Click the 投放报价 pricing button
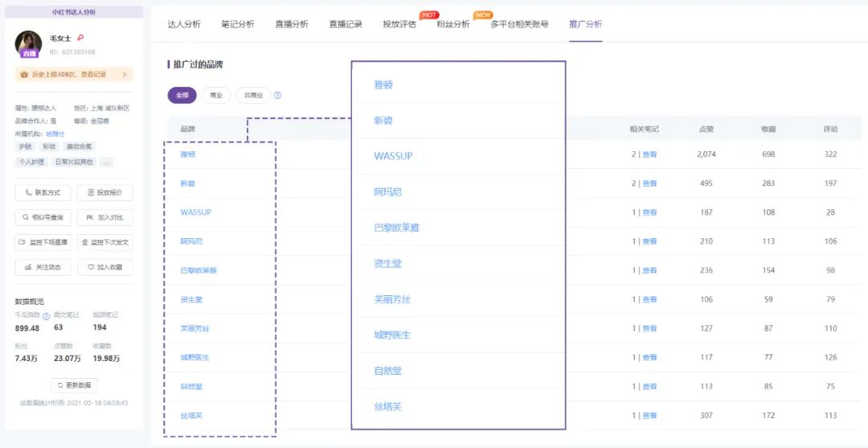 click(x=105, y=193)
